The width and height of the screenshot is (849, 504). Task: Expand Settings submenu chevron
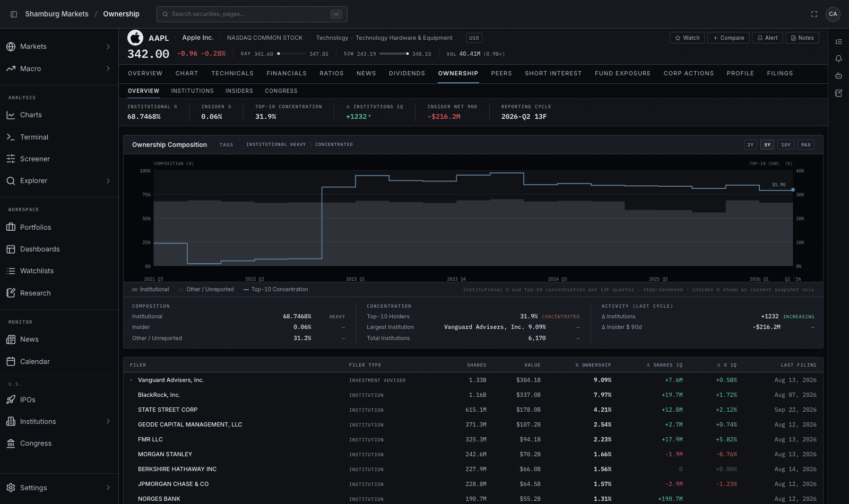pyautogui.click(x=108, y=488)
